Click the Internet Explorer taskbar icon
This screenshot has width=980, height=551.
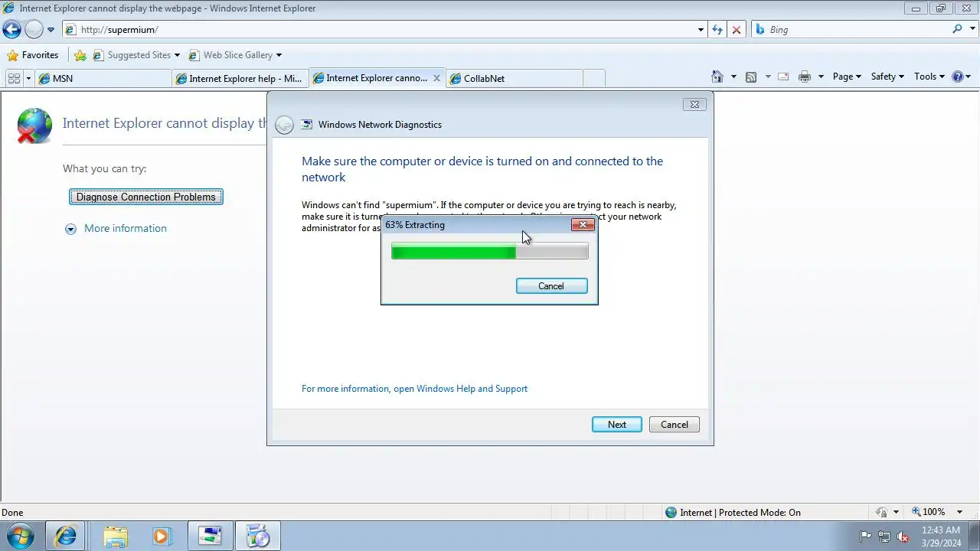pos(65,536)
